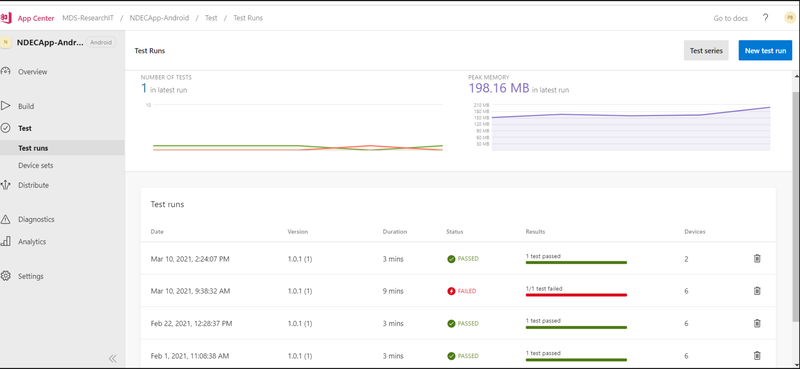The image size is (800, 369).
Task: Click the App Center logo icon
Action: pos(6,18)
